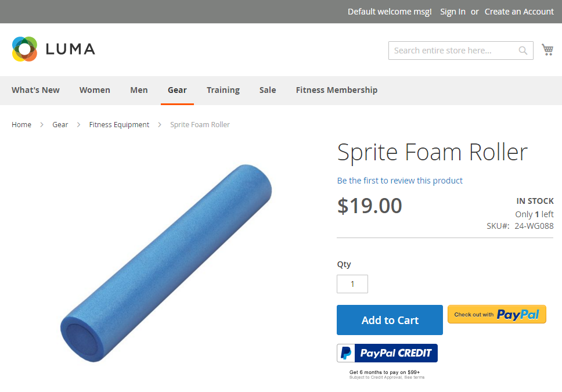Image resolution: width=562 pixels, height=392 pixels.
Task: Click Be the first to review link
Action: (399, 181)
